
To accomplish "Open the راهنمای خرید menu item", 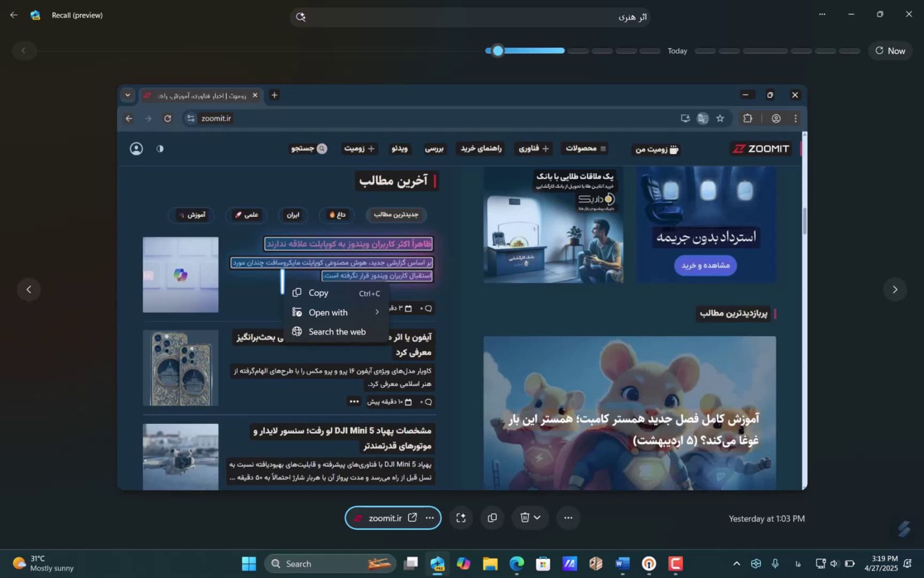I will point(481,148).
